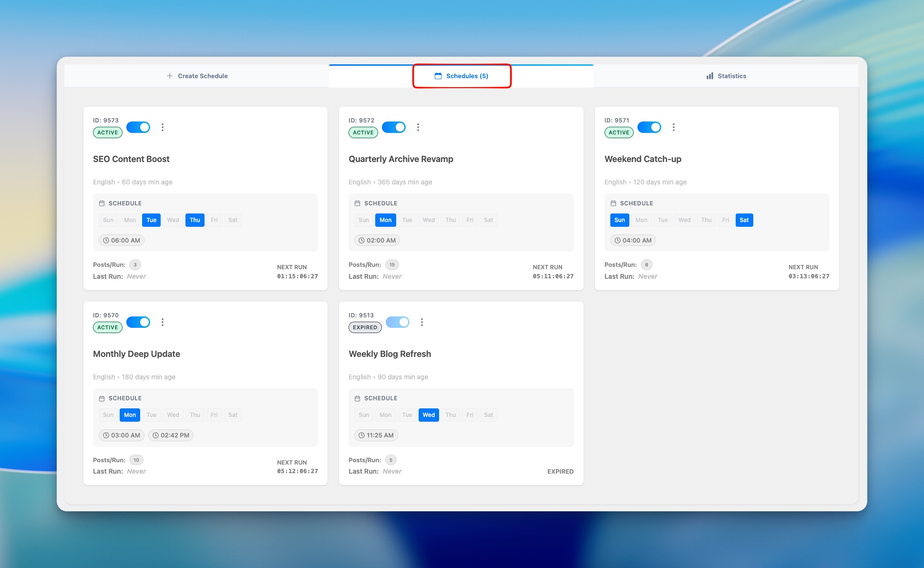Open options menu for SEO Content Boost
Viewport: 924px width, 568px height.
coord(163,127)
